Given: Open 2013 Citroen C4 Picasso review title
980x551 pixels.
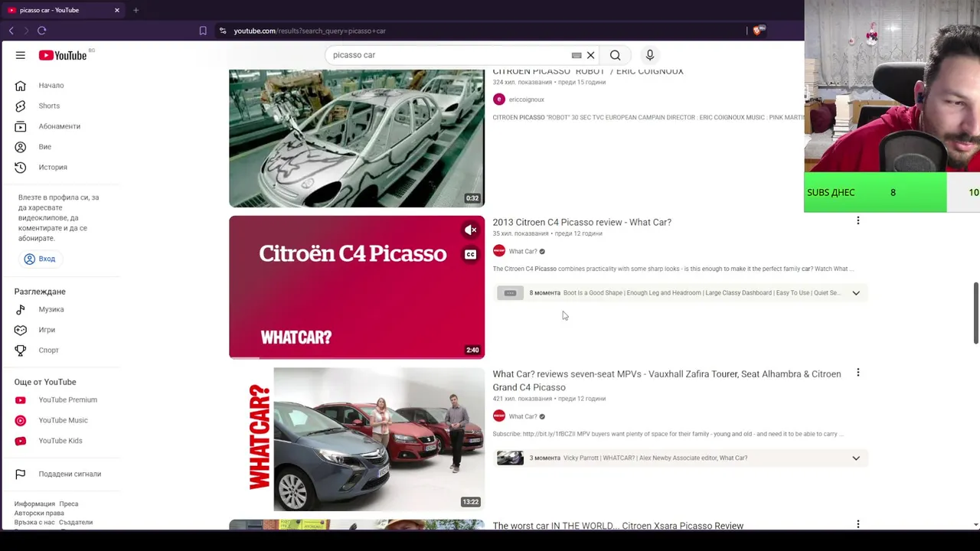Looking at the screenshot, I should coord(582,222).
